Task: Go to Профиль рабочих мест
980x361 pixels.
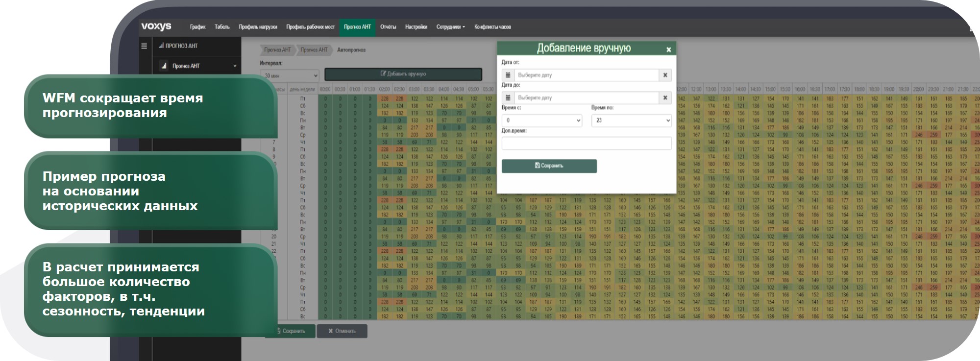Action: (310, 27)
